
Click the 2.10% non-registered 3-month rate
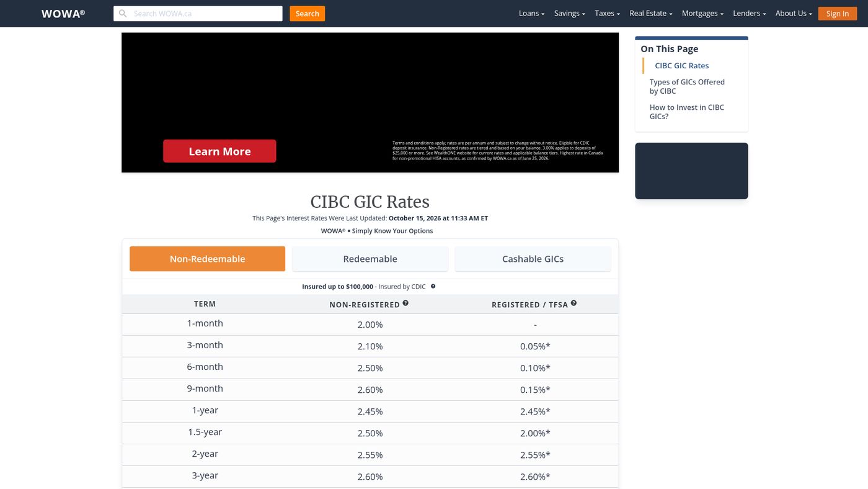[370, 346]
